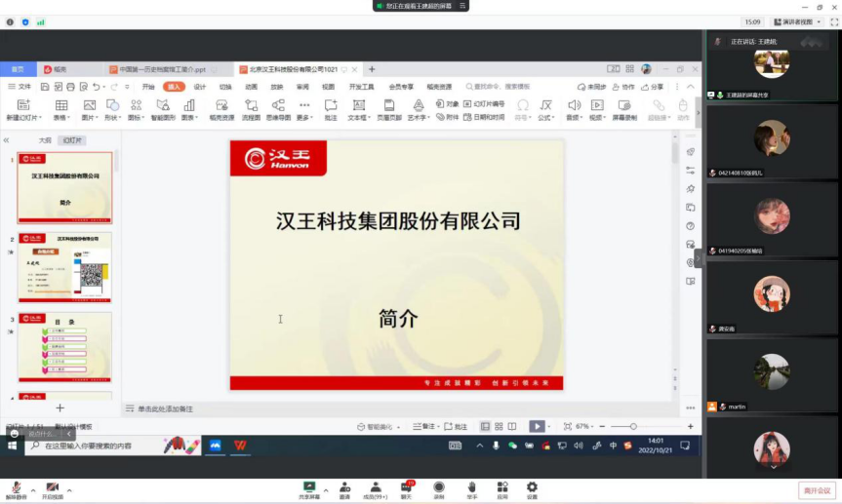The image size is (842, 504).
Task: Click the Flowchart (流程图) icon
Action: pyautogui.click(x=251, y=105)
